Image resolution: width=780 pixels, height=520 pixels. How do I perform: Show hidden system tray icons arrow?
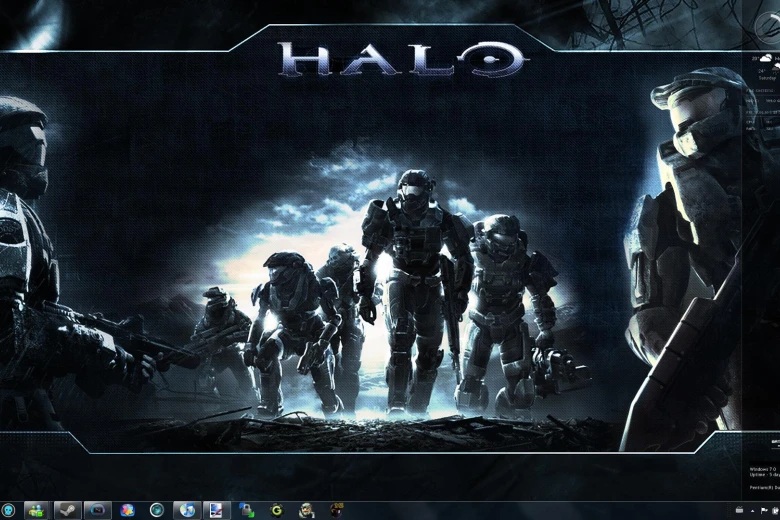pyautogui.click(x=752, y=511)
